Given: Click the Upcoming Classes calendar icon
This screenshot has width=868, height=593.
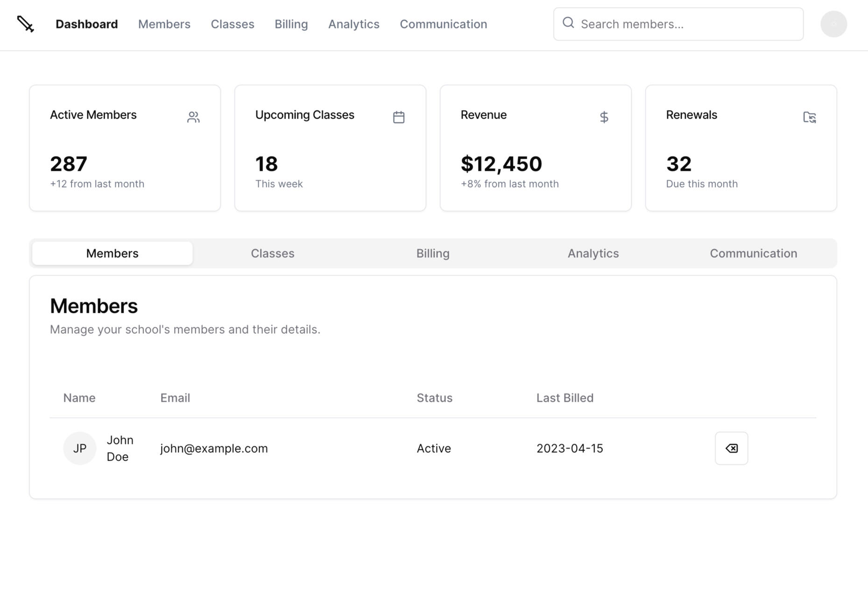Looking at the screenshot, I should tap(399, 117).
